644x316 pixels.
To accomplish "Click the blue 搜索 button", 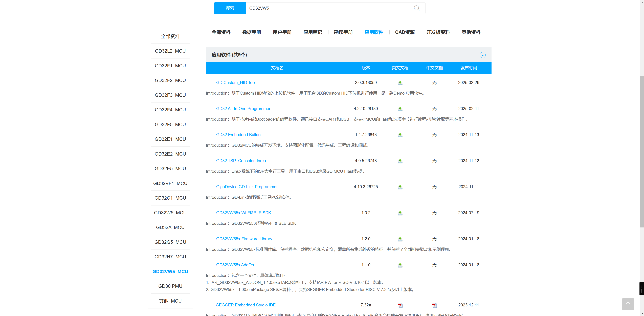I will pyautogui.click(x=230, y=8).
